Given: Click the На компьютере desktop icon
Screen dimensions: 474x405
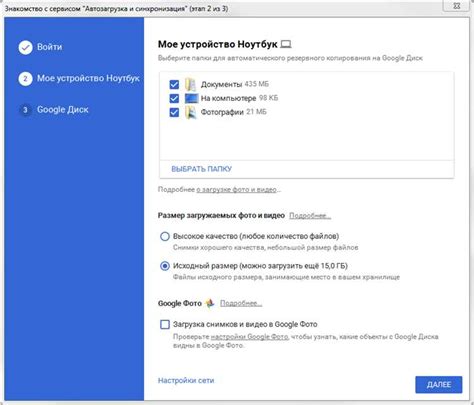Looking at the screenshot, I should [191, 98].
